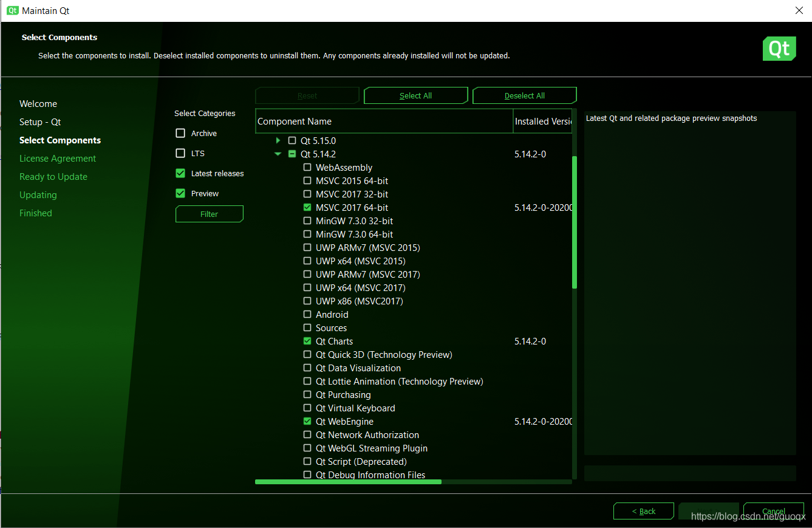This screenshot has width=812, height=528.
Task: Click the Select All button
Action: coord(415,95)
